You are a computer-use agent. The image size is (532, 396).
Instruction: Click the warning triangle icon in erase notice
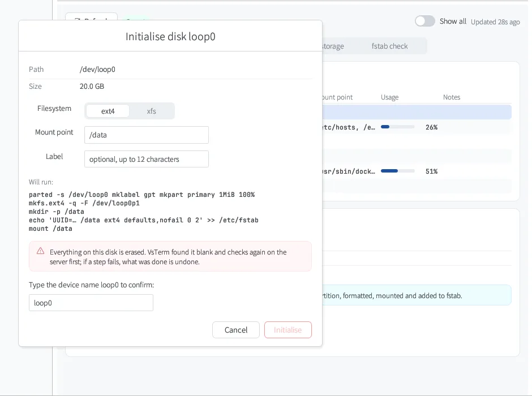point(40,251)
